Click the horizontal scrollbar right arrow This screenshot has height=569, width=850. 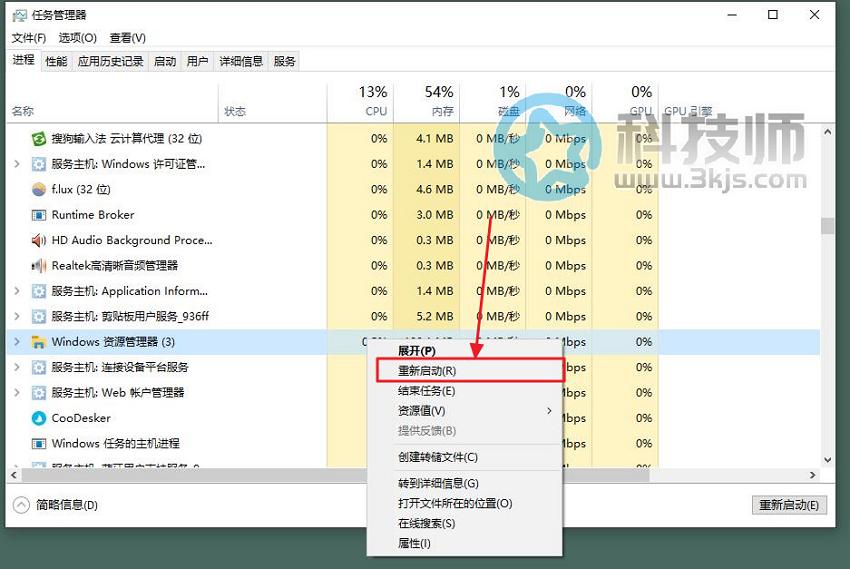[813, 475]
